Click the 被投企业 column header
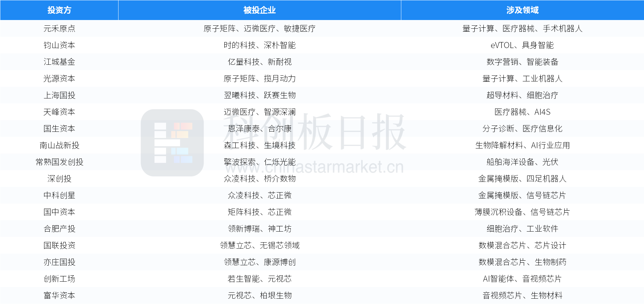The height and width of the screenshot is (304, 644). (x=260, y=10)
